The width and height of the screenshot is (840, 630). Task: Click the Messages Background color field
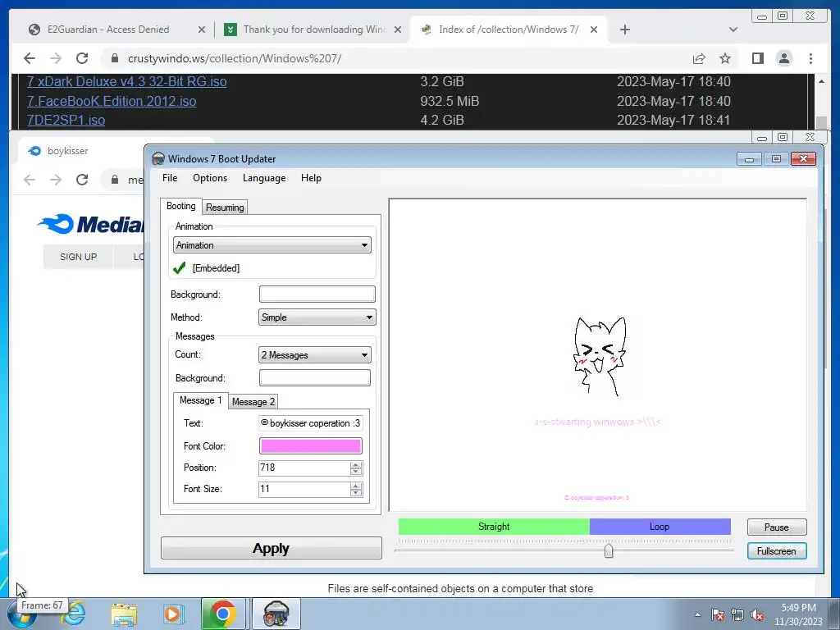[x=314, y=377]
